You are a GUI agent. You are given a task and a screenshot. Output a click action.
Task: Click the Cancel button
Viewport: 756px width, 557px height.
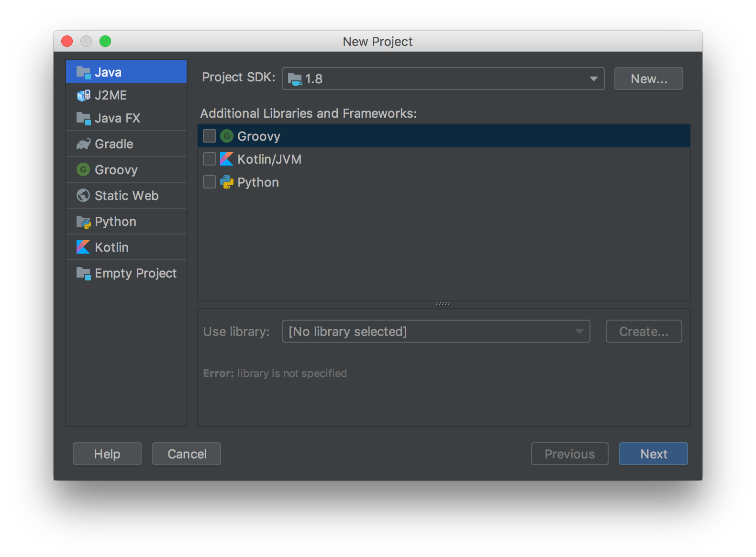point(187,454)
